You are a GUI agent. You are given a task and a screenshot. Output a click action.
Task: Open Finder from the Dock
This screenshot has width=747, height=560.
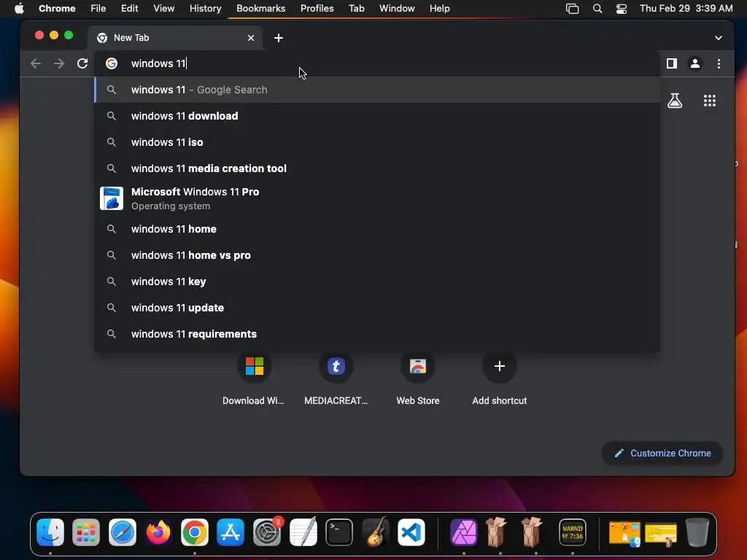[x=50, y=532]
